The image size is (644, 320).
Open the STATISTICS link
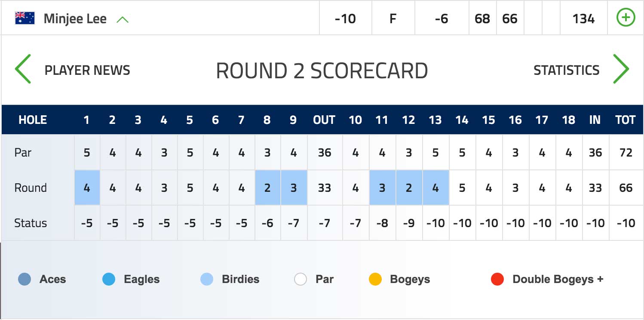point(566,70)
